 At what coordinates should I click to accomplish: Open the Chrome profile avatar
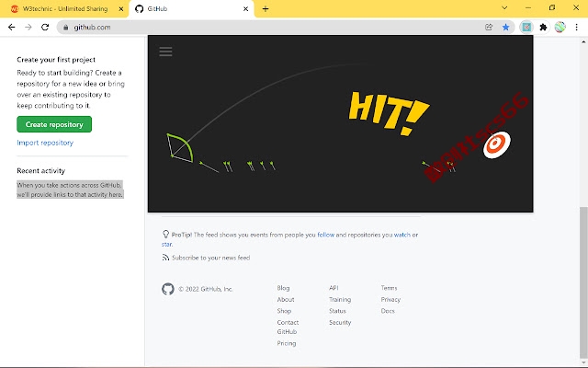click(x=560, y=27)
